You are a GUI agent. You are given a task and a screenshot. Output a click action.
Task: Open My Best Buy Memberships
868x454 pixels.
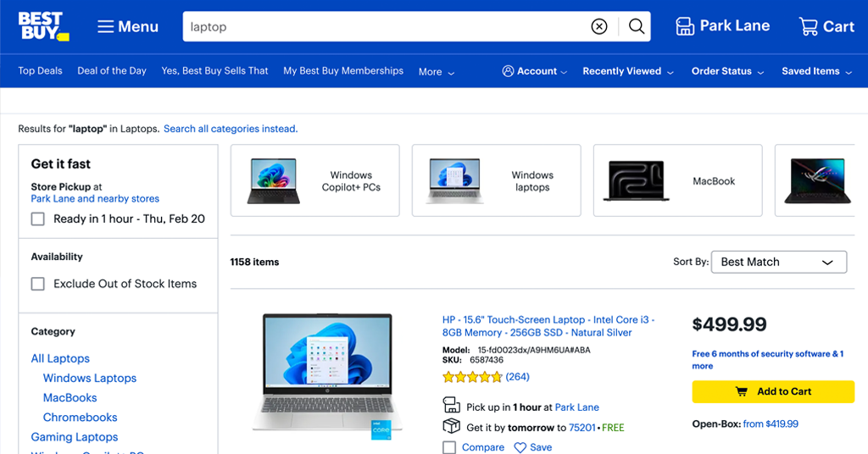click(343, 71)
